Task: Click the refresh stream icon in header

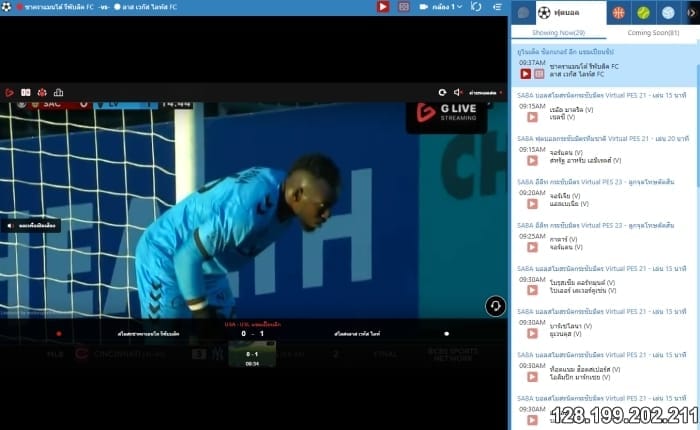Action: pyautogui.click(x=476, y=7)
